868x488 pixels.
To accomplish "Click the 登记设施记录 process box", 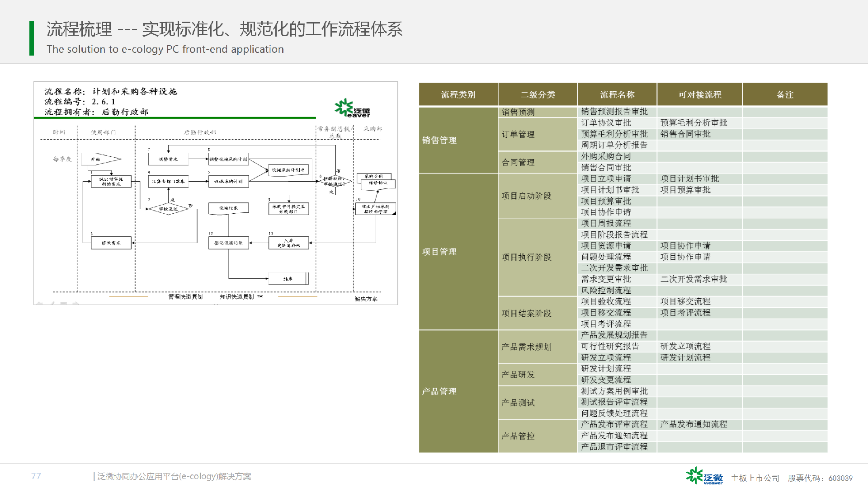I will (x=228, y=243).
